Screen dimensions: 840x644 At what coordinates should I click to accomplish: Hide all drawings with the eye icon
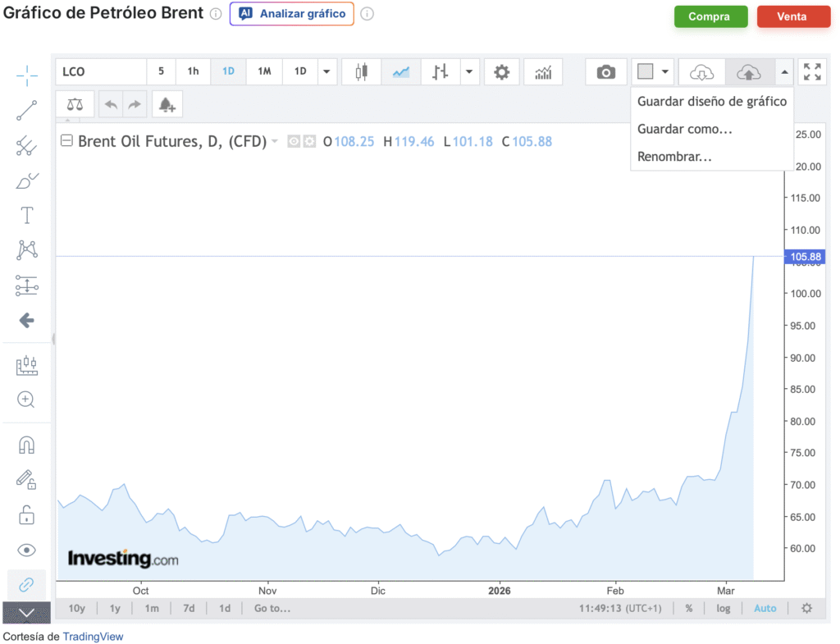26,550
